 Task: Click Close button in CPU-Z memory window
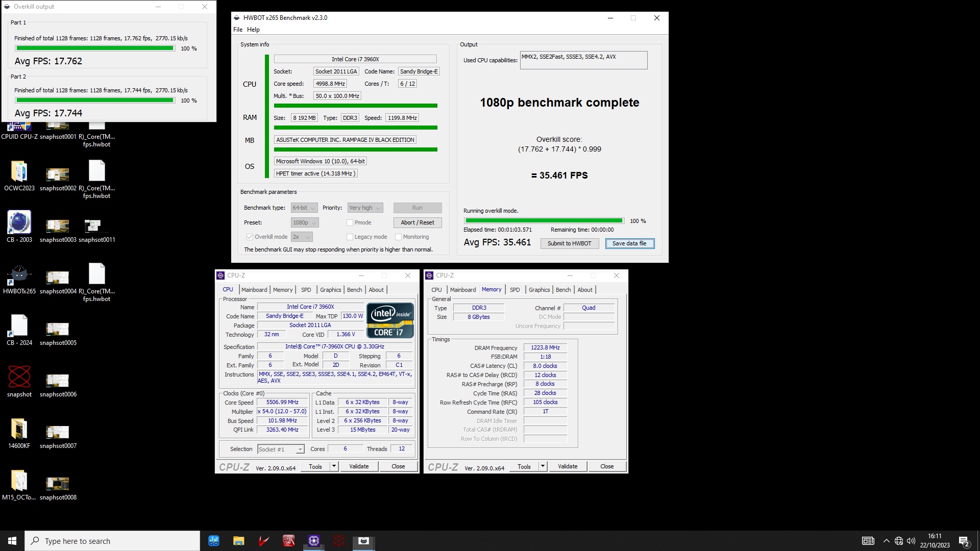[x=607, y=466]
